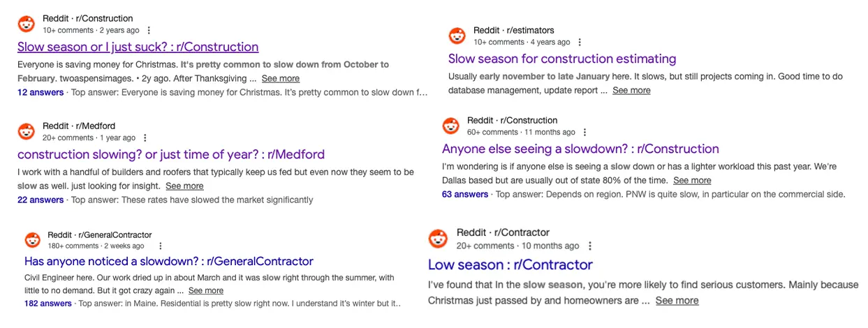Expand 'See more' under Anyone else seeing a slowdown

(692, 181)
